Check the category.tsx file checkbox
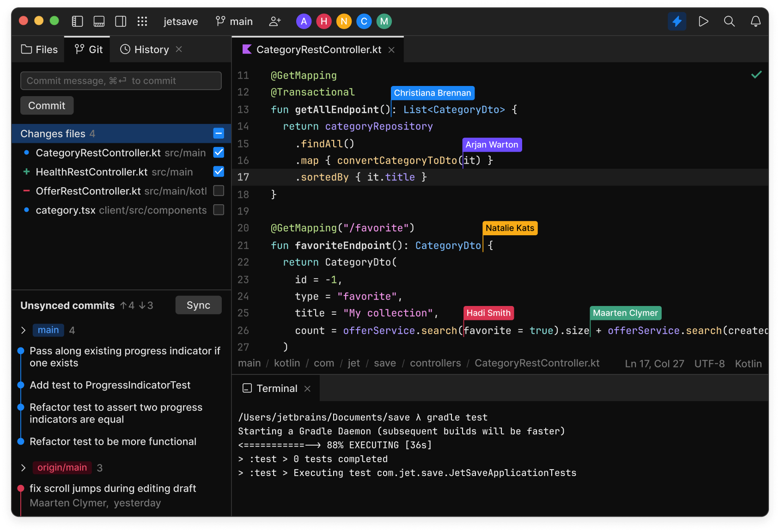Screen dimensions: 780x532 coord(219,210)
